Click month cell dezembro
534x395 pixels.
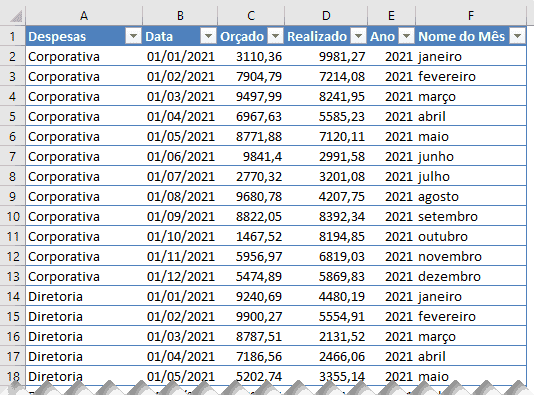pyautogui.click(x=471, y=276)
